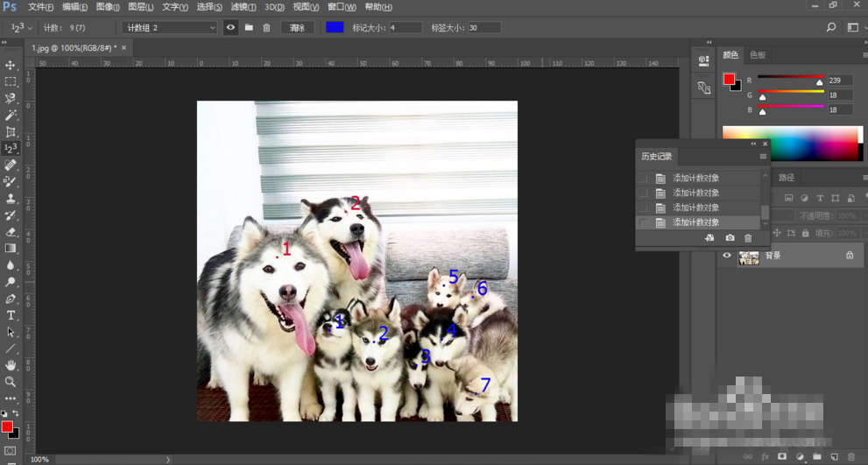The height and width of the screenshot is (465, 868).
Task: Hide the 背景 layer using eye icon
Action: point(726,256)
